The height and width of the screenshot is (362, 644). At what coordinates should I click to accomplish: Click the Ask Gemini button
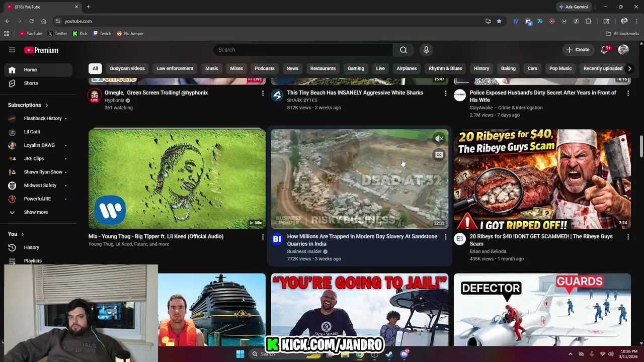tap(573, 7)
